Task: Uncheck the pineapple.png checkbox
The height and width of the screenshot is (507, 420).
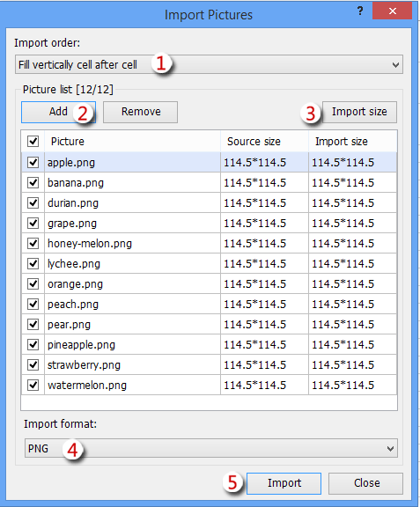Action: 33,345
